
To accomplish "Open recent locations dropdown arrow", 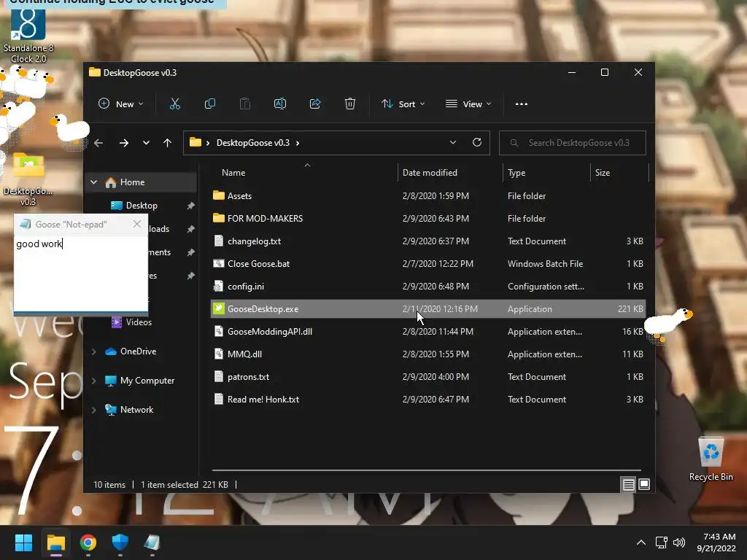I will (146, 143).
